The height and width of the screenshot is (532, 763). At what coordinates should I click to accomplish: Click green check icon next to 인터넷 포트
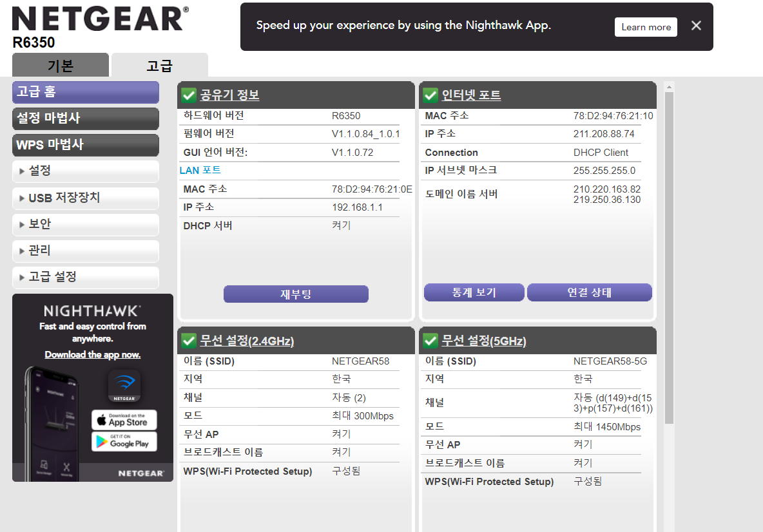(x=430, y=95)
